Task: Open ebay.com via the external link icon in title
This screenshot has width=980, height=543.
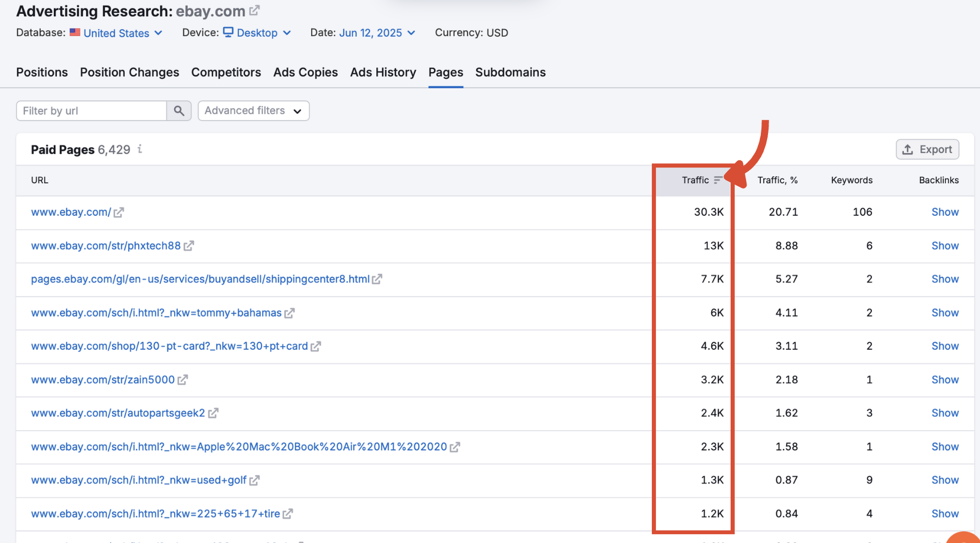Action: [x=254, y=10]
